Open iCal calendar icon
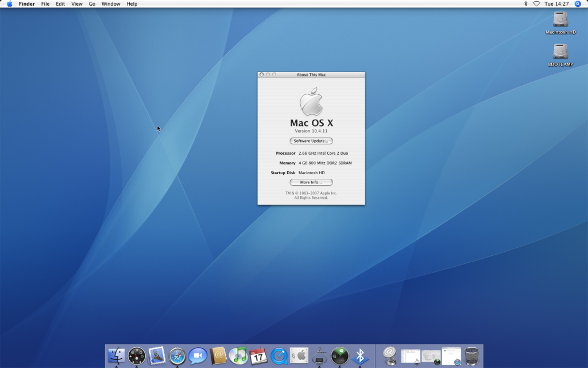 point(258,355)
